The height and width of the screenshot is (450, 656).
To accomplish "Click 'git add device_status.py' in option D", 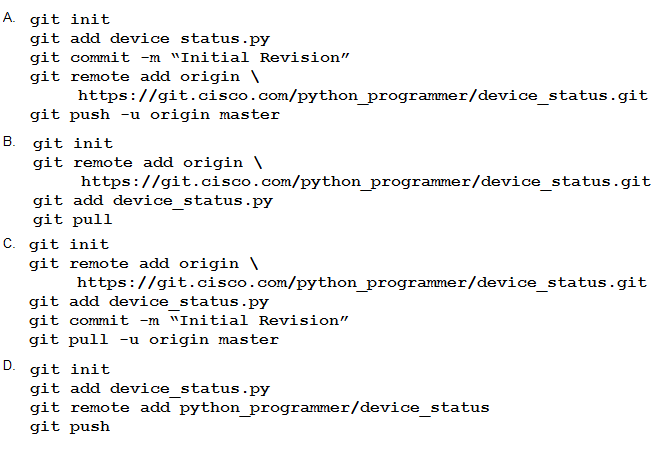I will point(149,389).
